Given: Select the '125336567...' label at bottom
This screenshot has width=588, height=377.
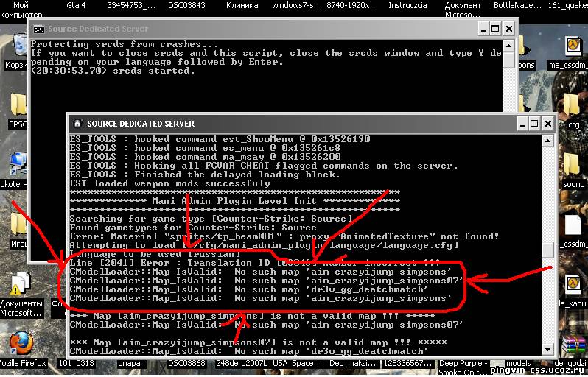Looking at the screenshot, I should pyautogui.click(x=407, y=363).
